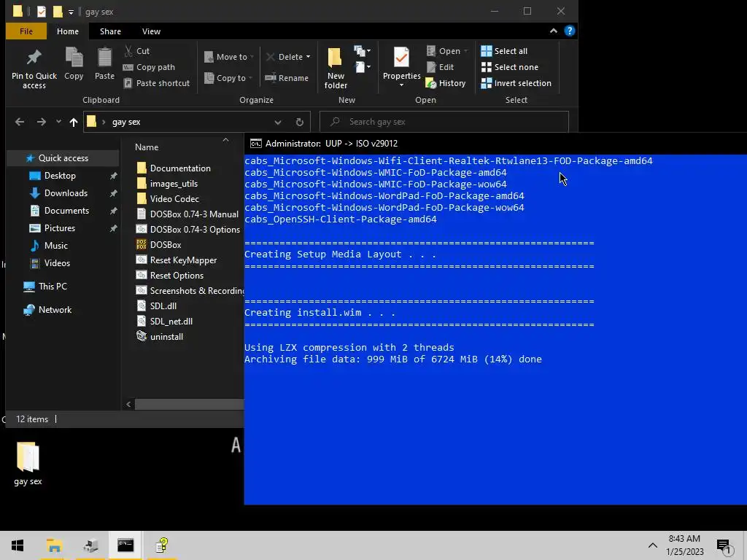Viewport: 747px width, 560px height.
Task: Click the Properties icon
Action: [x=401, y=59]
